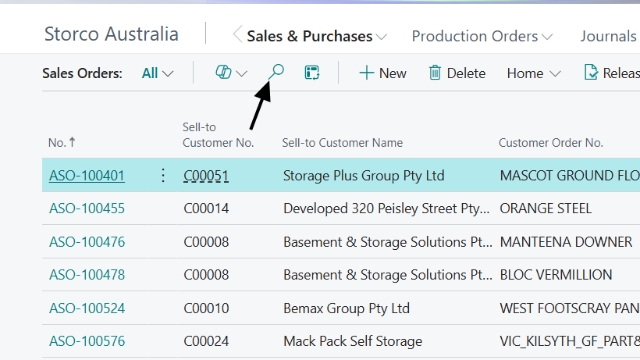Open sales order ASO-100401
The height and width of the screenshot is (360, 640).
[x=87, y=176]
